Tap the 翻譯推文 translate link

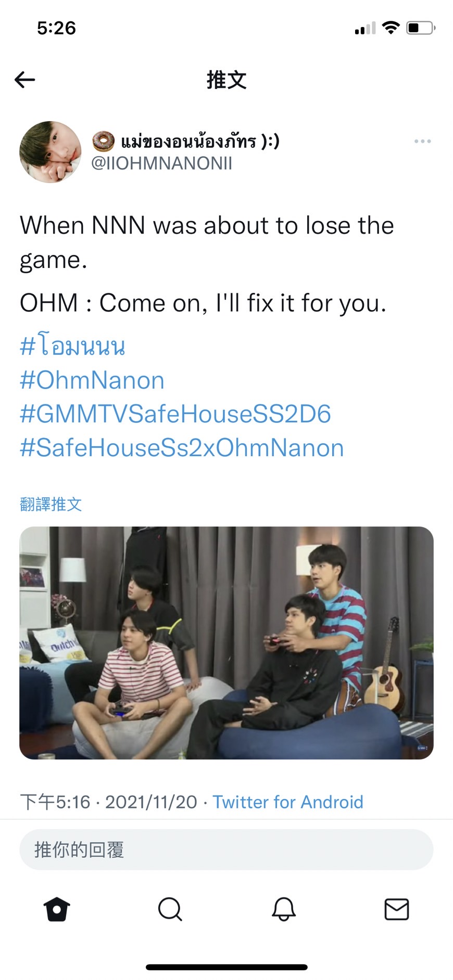pyautogui.click(x=51, y=504)
